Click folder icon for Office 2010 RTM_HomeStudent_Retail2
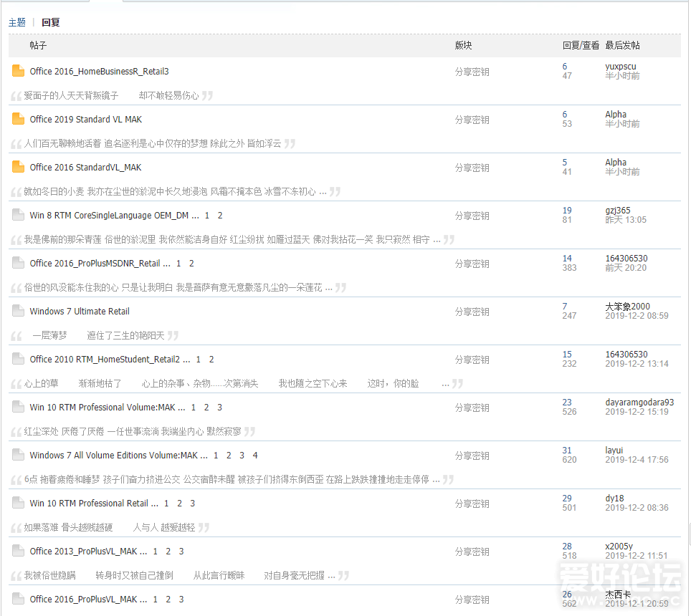 point(18,359)
